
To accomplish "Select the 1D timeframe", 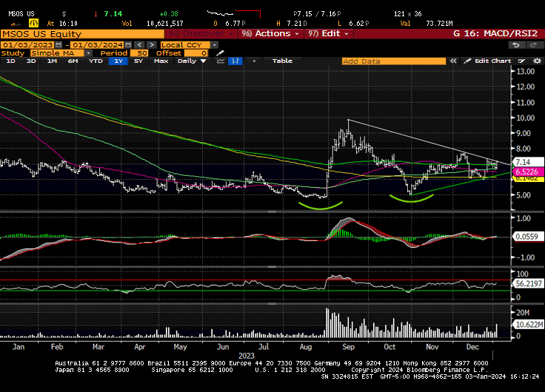I will click(11, 61).
